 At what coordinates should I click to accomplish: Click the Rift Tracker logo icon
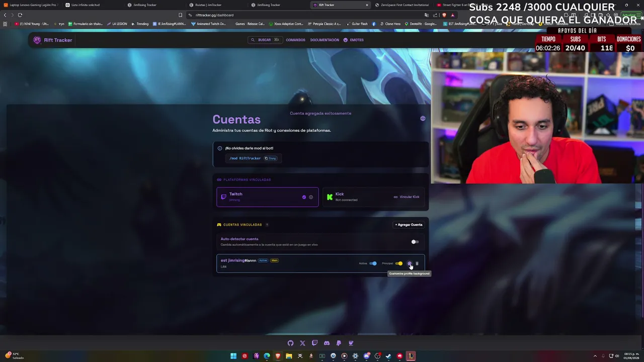pos(37,40)
